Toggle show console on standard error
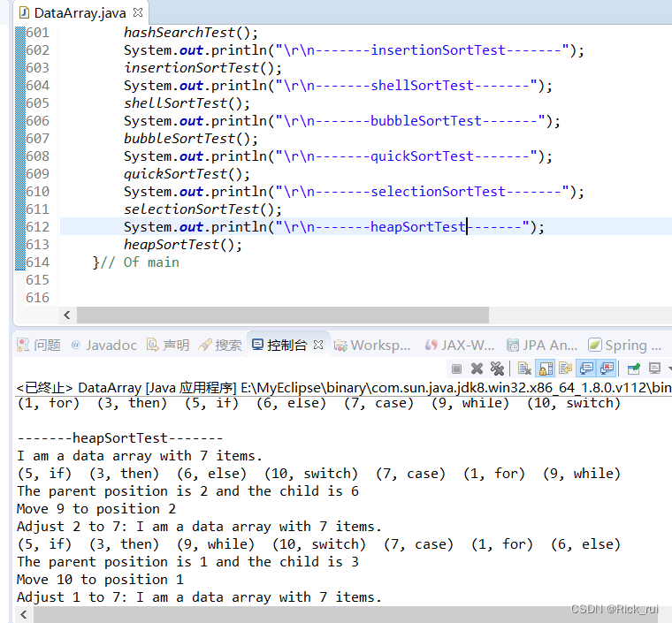The width and height of the screenshot is (672, 623). point(607,368)
